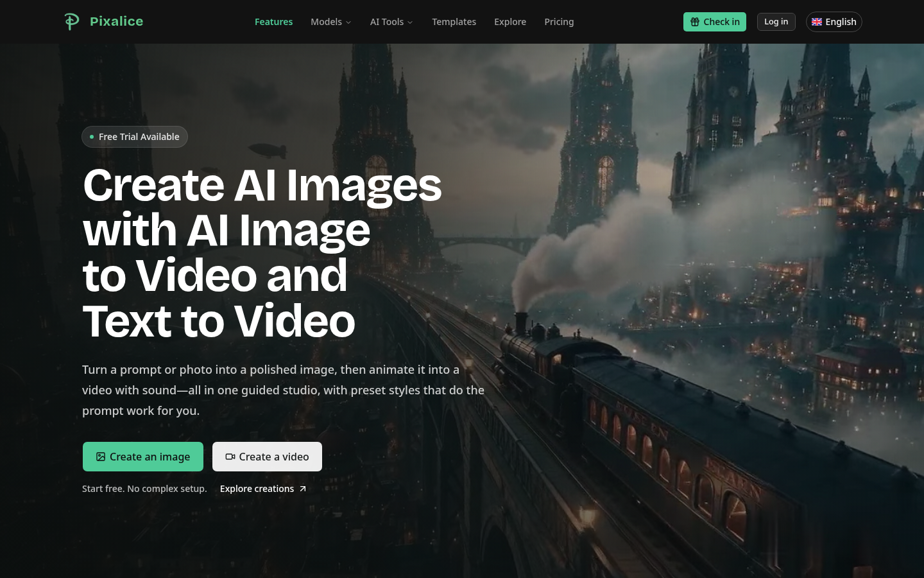Open the Explore nav link
924x578 pixels.
(510, 22)
